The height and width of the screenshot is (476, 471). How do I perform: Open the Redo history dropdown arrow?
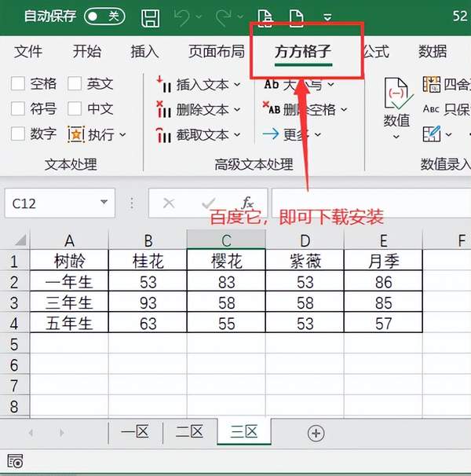(240, 16)
